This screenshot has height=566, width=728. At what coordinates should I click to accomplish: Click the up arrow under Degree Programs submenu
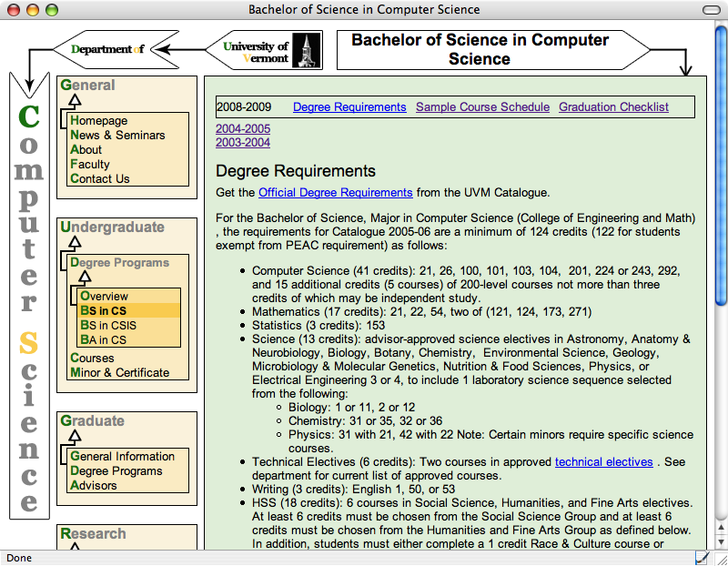(x=84, y=278)
